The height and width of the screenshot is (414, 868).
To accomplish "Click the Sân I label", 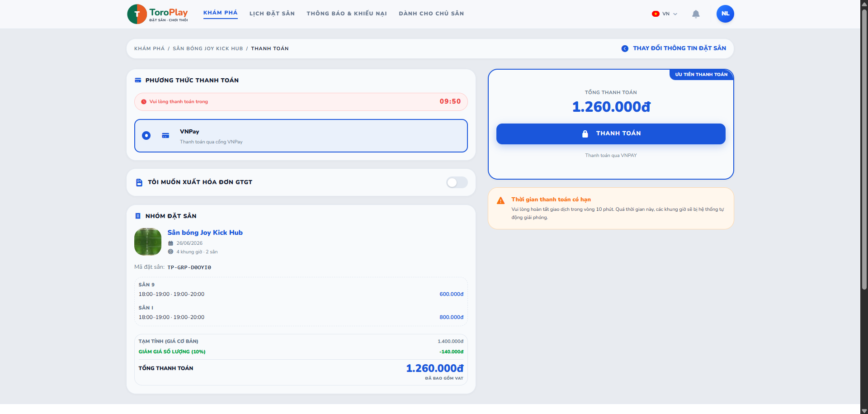I will [146, 308].
